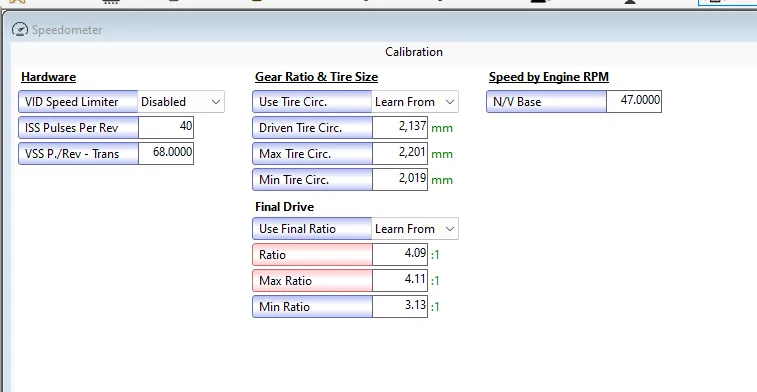Click the Final Drive heading
Screen dimensions: 757x392
tap(284, 207)
